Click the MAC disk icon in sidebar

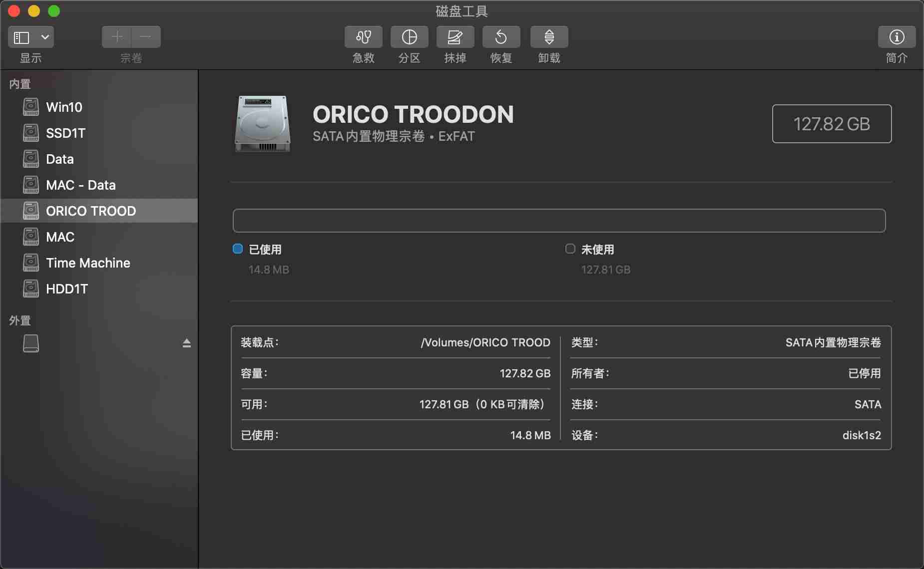pos(31,237)
